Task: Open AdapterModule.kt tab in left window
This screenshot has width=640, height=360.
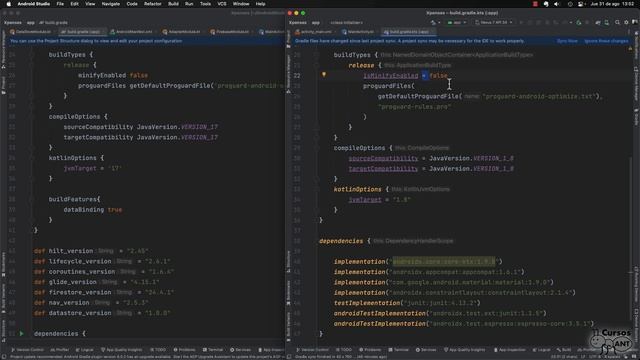Action: 182,32
